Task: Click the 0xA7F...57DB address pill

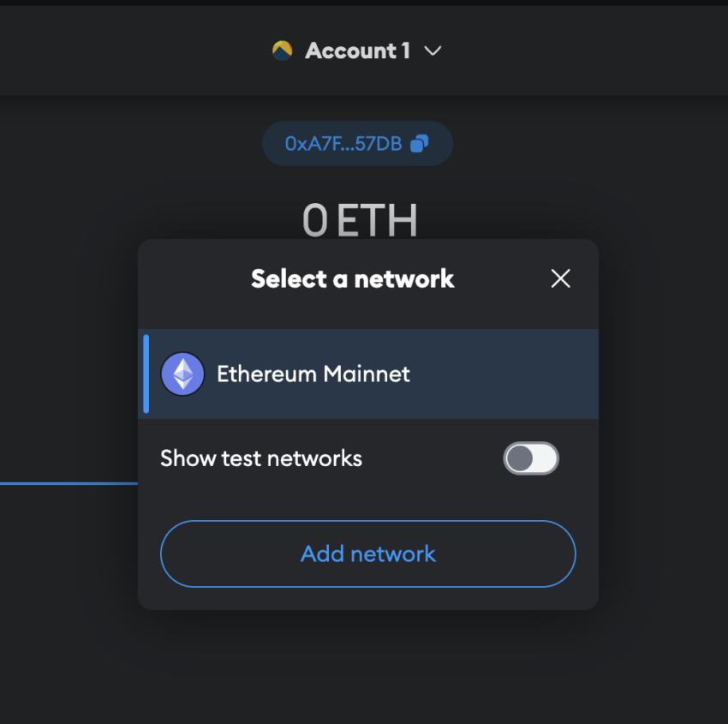Action: (357, 143)
